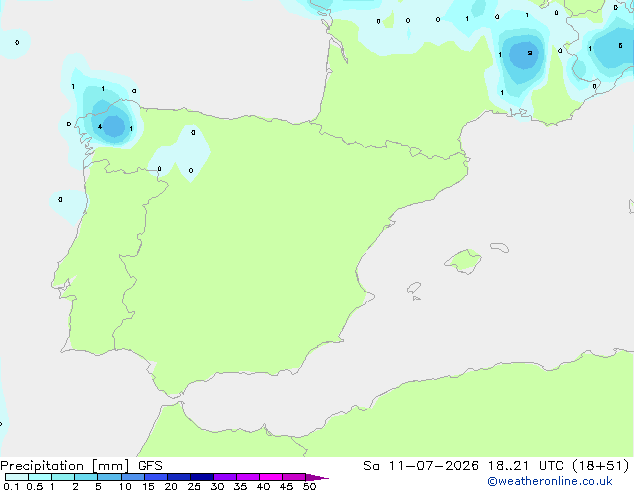Click the 'Precipitation [mm] GFS' title text

pyautogui.click(x=81, y=466)
